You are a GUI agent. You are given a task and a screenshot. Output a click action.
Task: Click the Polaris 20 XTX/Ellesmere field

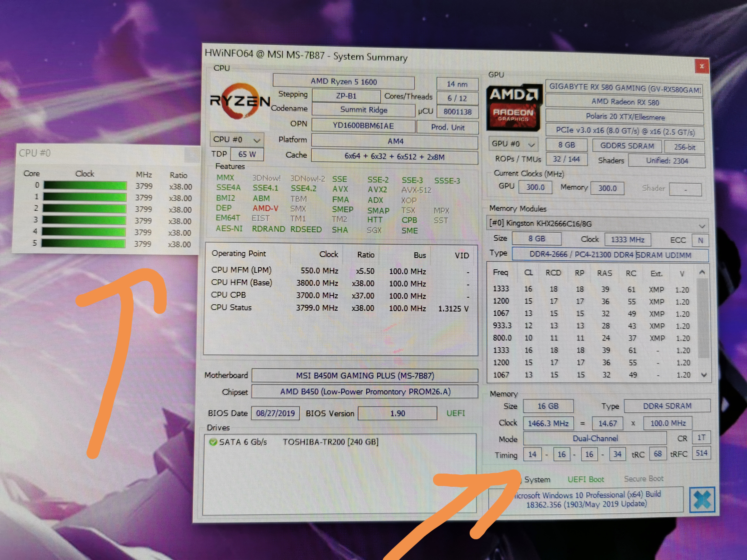click(x=625, y=117)
